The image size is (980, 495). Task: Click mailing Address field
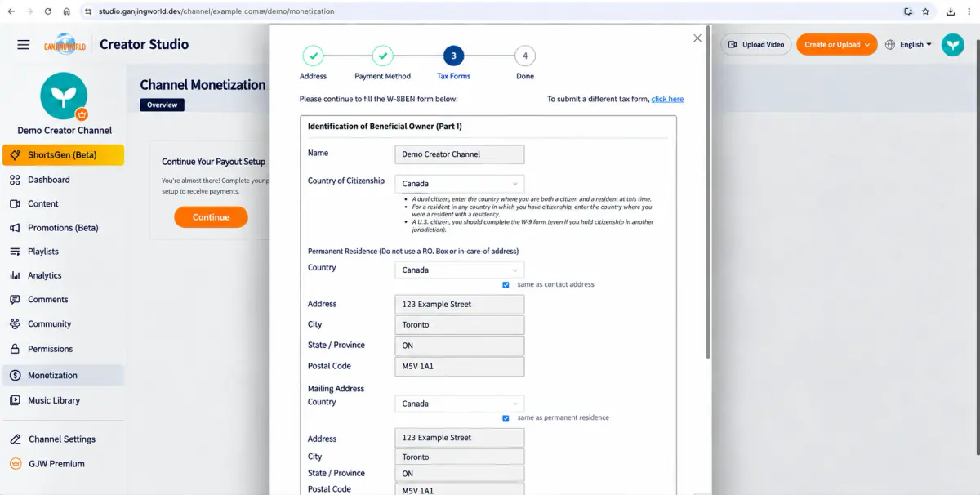[x=459, y=438]
